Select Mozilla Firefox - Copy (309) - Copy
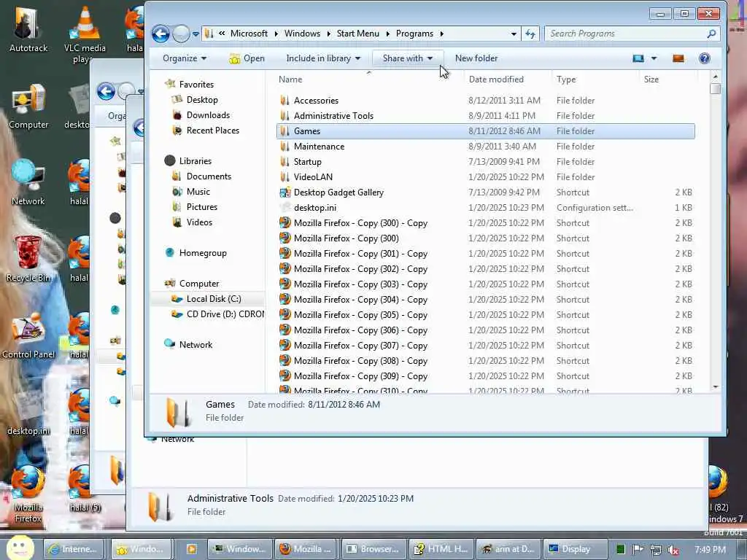The width and height of the screenshot is (747, 560). (360, 376)
